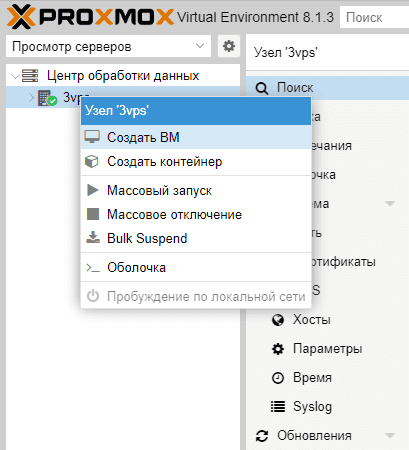Viewport: 409px width, 450px height.
Task: Expand the Обновления submenu arrow
Action: [390, 436]
